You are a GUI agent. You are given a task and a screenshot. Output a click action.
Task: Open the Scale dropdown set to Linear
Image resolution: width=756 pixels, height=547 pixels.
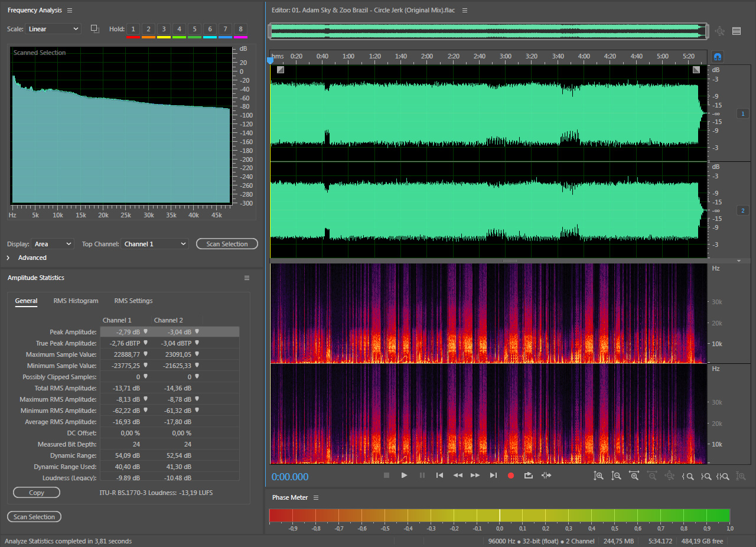point(53,29)
